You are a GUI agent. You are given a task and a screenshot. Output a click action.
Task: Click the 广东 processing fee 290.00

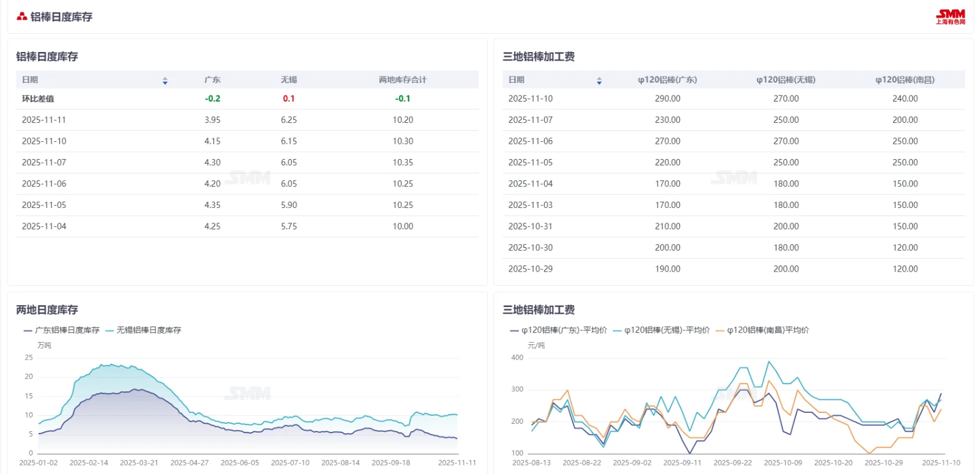click(x=668, y=98)
